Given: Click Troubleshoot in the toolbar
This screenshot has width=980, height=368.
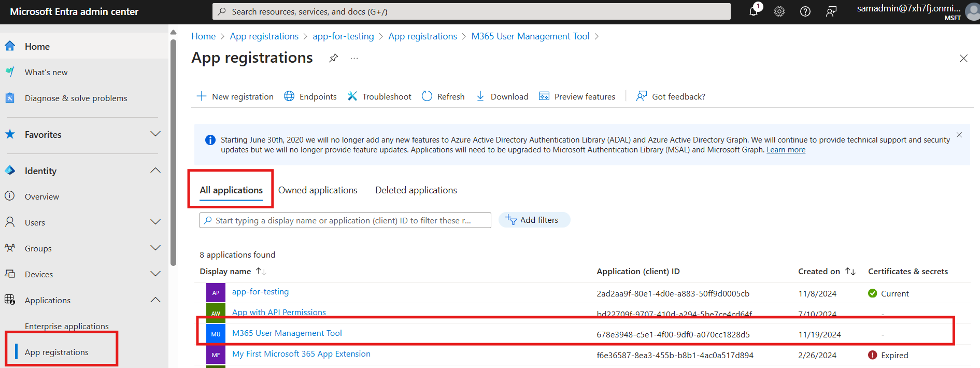Looking at the screenshot, I should pos(379,96).
